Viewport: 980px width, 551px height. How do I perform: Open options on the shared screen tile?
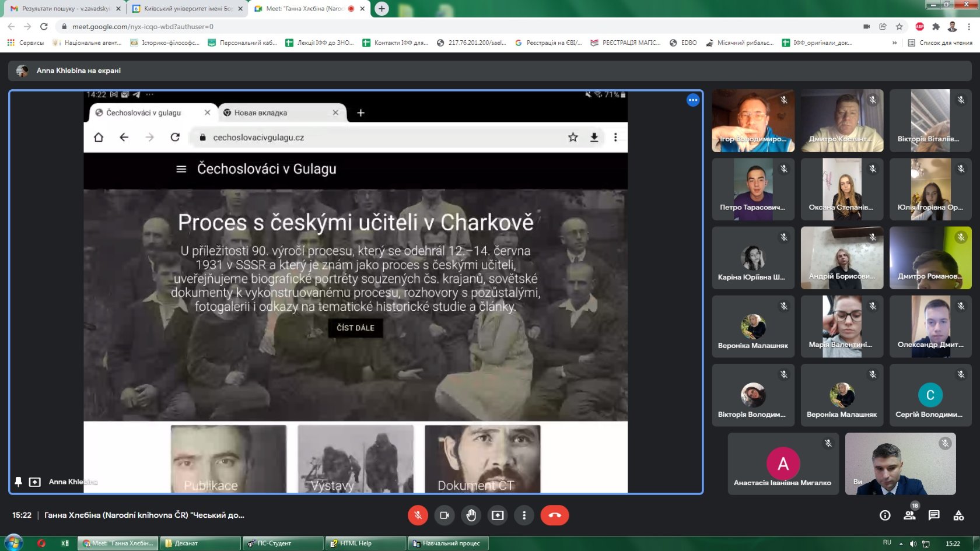pyautogui.click(x=692, y=100)
